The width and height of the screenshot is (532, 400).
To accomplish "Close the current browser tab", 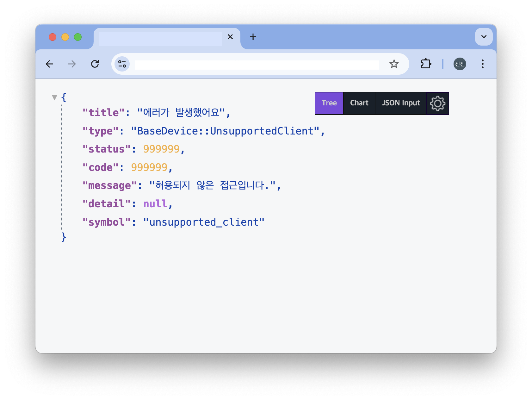I will pos(230,37).
